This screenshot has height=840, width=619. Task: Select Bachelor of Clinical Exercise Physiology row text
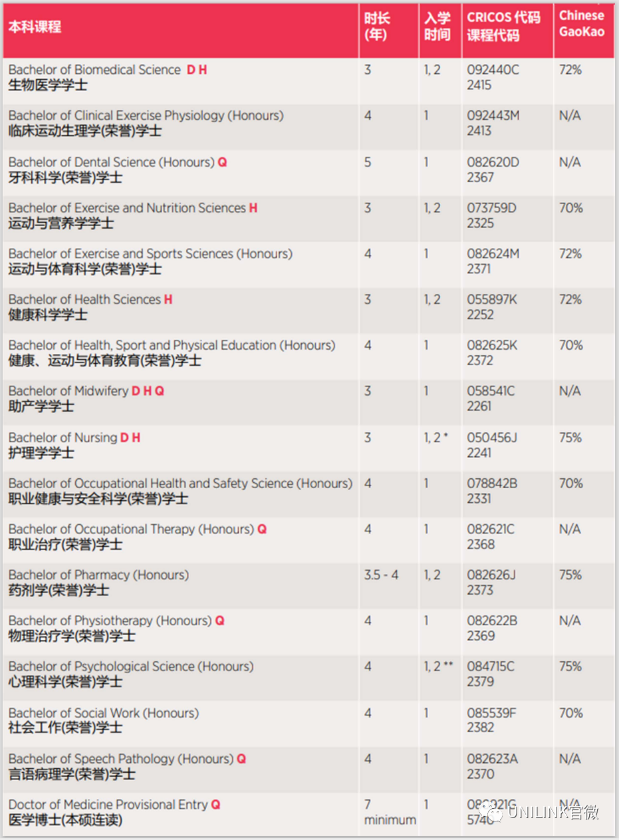point(146,116)
